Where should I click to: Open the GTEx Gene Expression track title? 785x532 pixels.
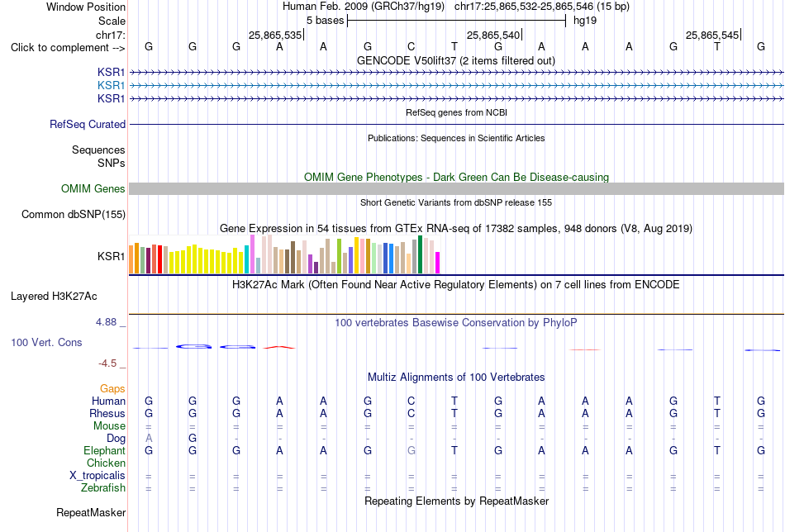(456, 228)
